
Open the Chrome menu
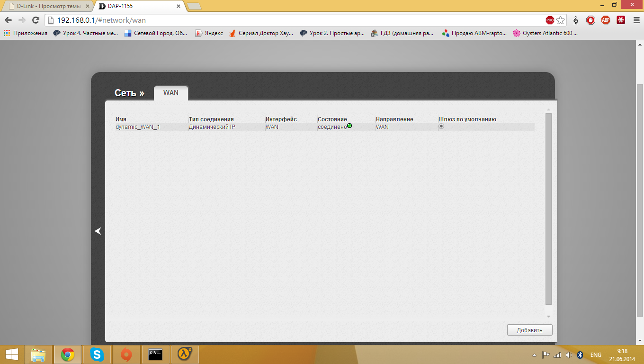tap(635, 20)
